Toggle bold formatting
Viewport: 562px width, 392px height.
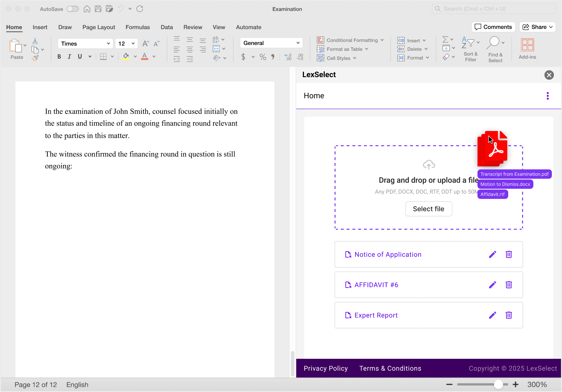(x=59, y=57)
